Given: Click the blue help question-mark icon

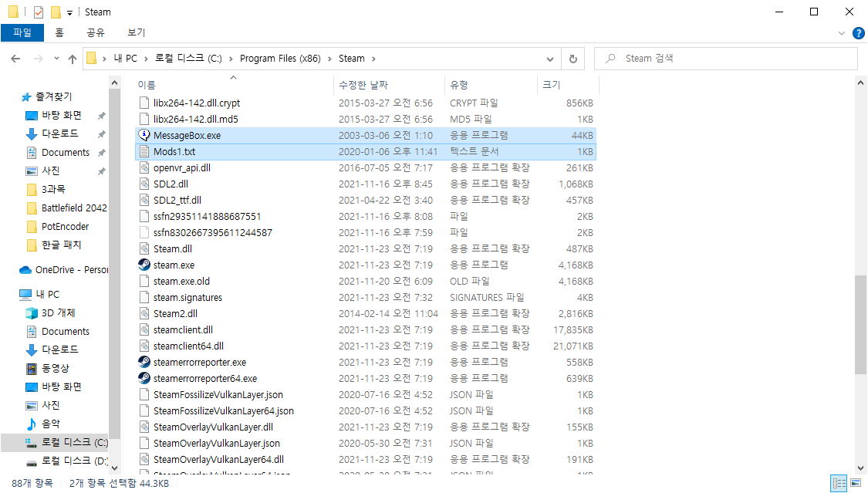Looking at the screenshot, I should click(x=859, y=33).
